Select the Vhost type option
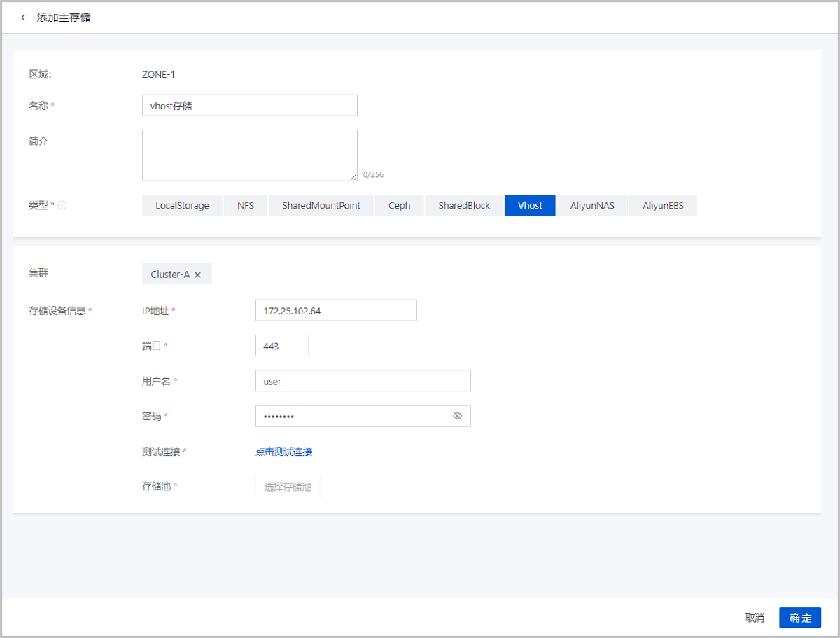 click(x=530, y=206)
